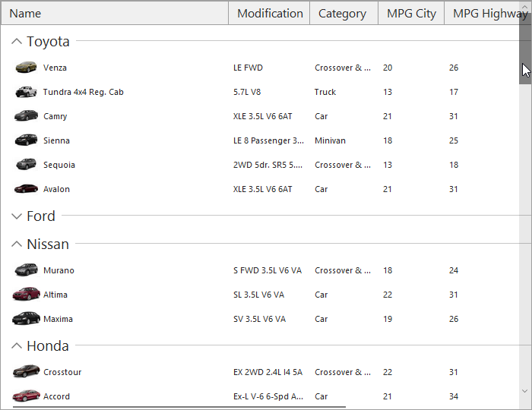Image resolution: width=532 pixels, height=410 pixels.
Task: Click the Honda group header label
Action: (48, 345)
